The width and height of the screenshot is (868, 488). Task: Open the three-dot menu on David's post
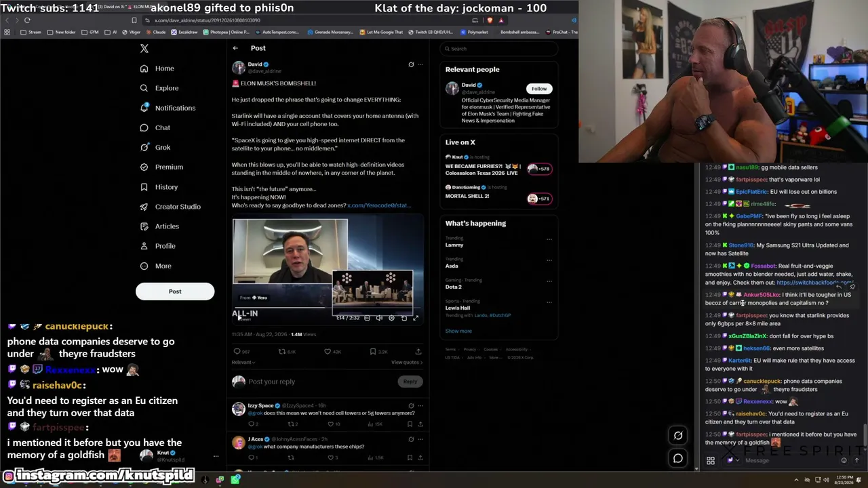420,64
